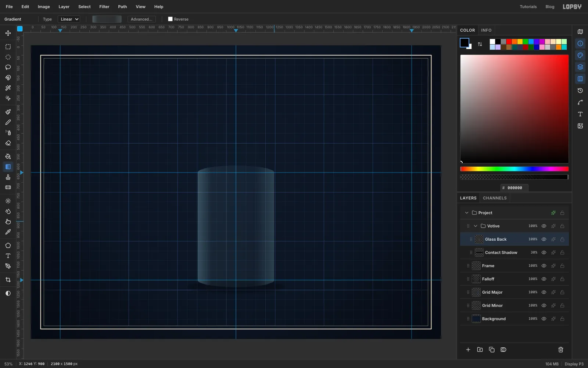Add a new layer with plus icon
This screenshot has height=368, width=588.
(x=468, y=350)
